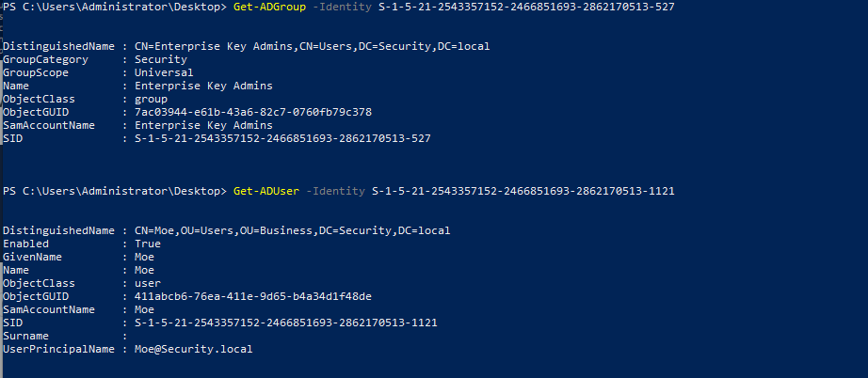Click the Enabled value True

(147, 244)
